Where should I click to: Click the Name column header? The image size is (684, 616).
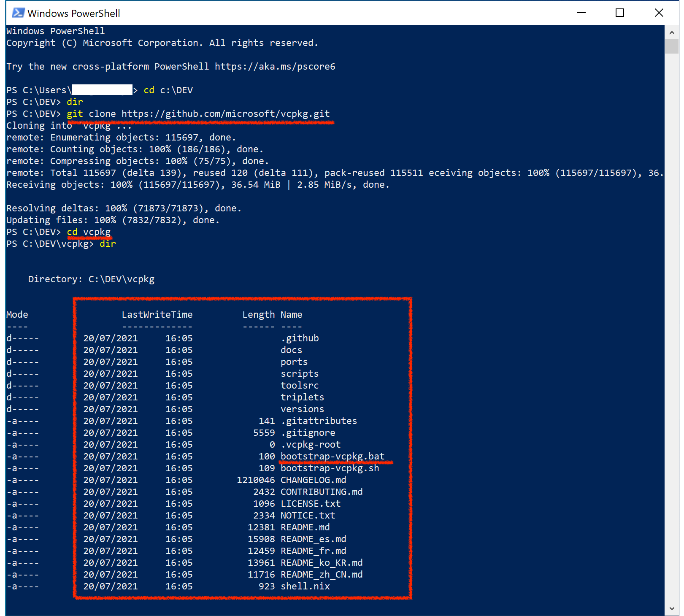coord(291,315)
